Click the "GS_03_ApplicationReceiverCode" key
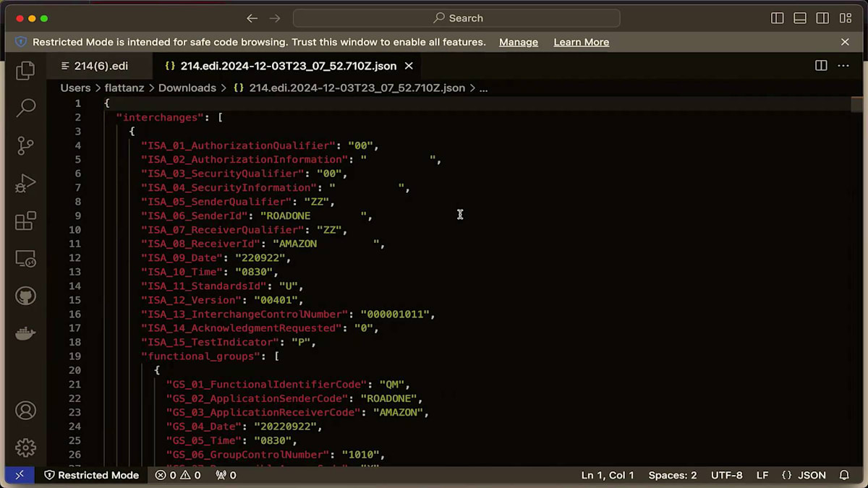 click(x=263, y=412)
